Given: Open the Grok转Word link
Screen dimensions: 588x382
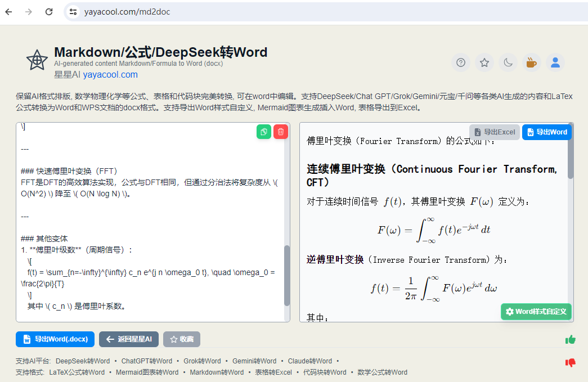Looking at the screenshot, I should point(202,361).
